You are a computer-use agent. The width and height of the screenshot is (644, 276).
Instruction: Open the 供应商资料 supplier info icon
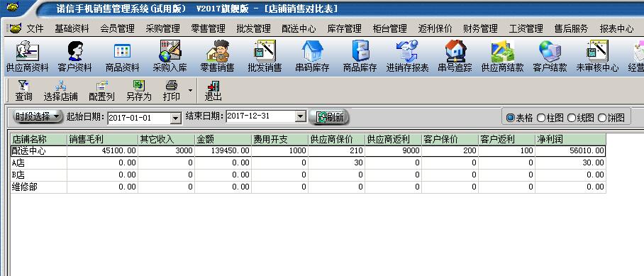click(x=28, y=56)
